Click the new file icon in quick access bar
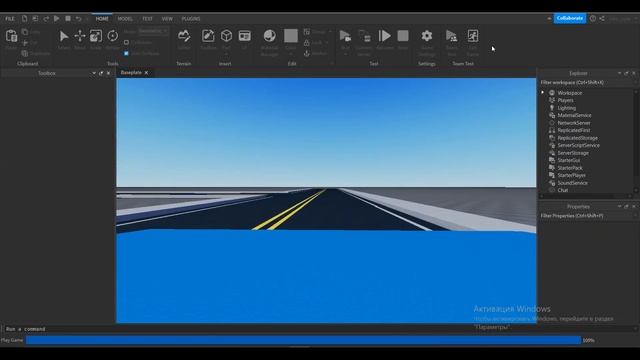 point(24,18)
